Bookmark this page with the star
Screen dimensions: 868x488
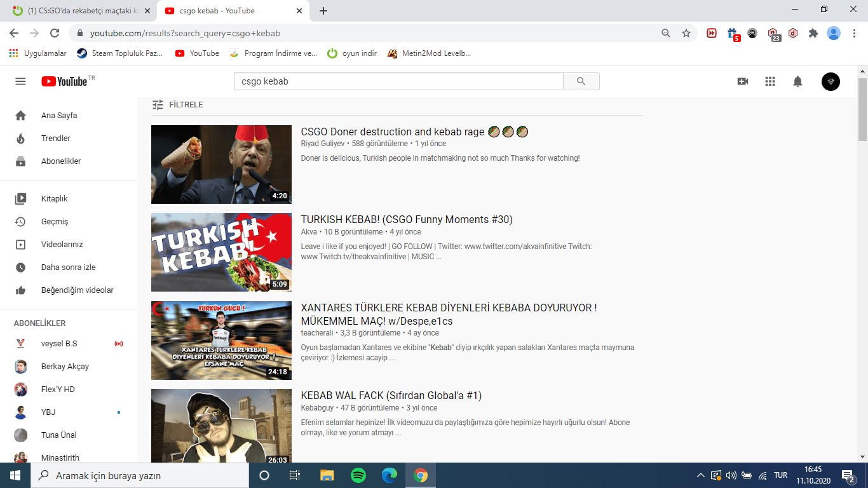pos(686,33)
